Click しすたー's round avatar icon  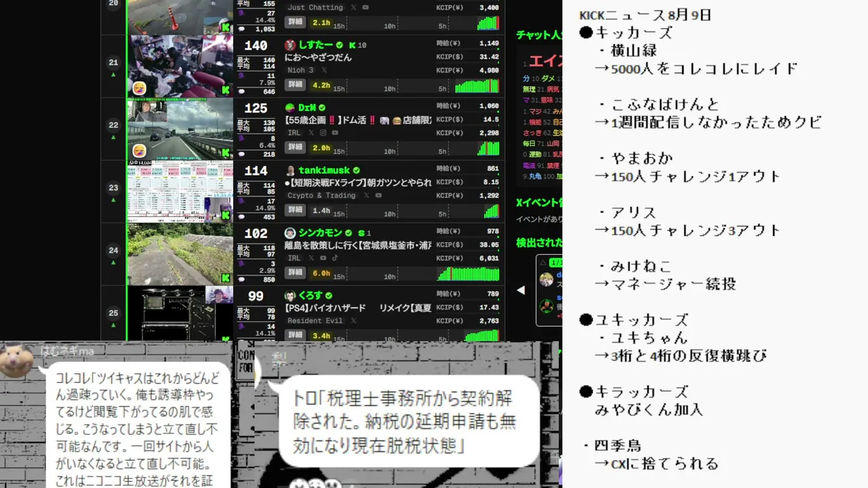pyautogui.click(x=290, y=45)
